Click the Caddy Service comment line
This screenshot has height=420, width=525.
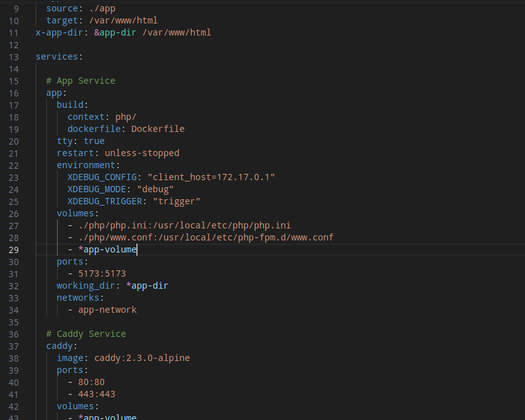(86, 334)
